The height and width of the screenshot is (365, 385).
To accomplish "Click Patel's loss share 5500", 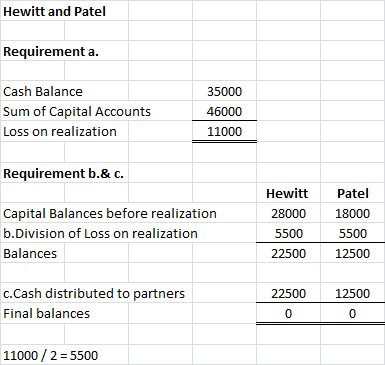I will tap(353, 234).
